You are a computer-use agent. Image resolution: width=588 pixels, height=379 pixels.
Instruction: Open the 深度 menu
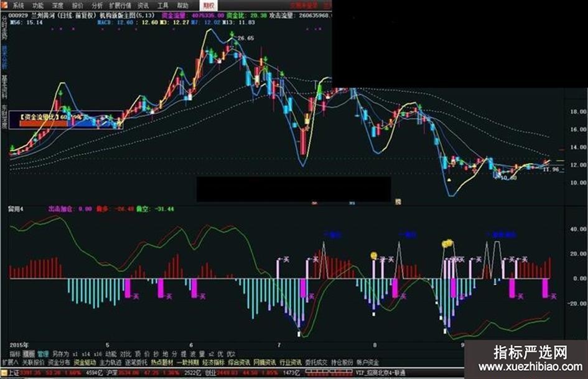coord(58,5)
